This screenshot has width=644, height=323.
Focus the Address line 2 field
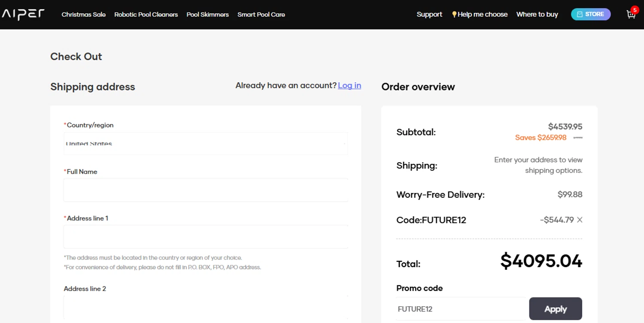(x=206, y=307)
